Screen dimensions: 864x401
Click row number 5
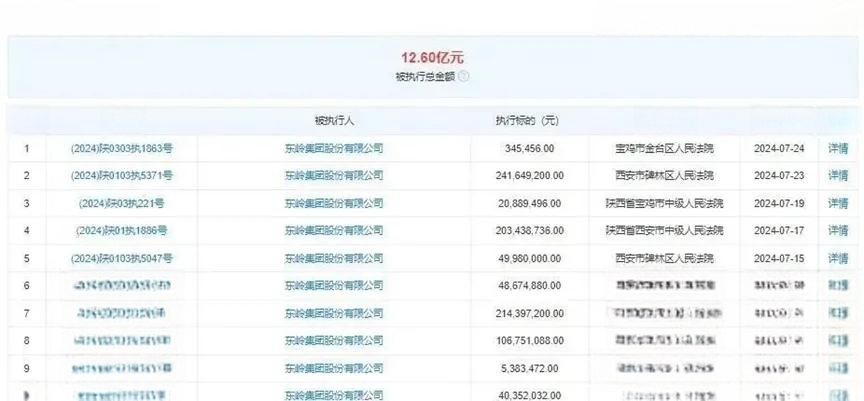pyautogui.click(x=26, y=258)
